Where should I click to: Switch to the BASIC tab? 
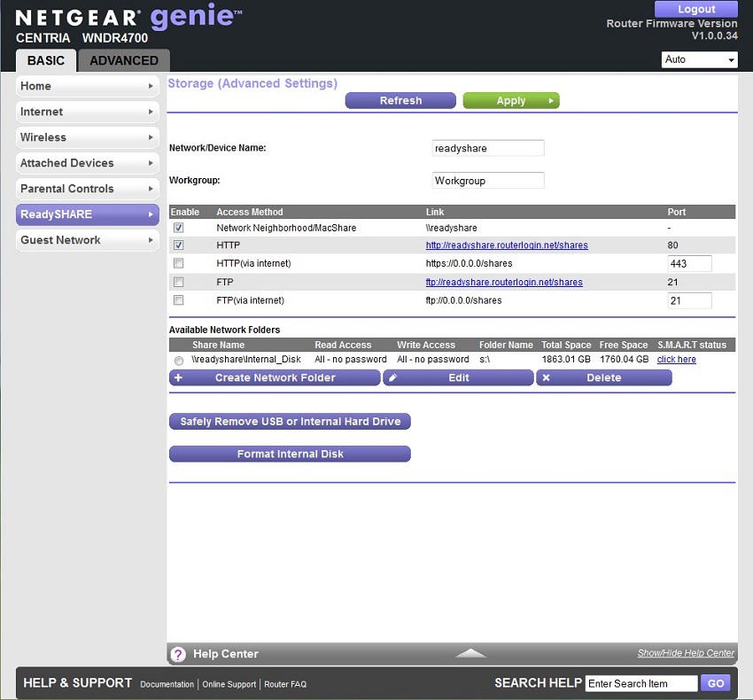45,60
